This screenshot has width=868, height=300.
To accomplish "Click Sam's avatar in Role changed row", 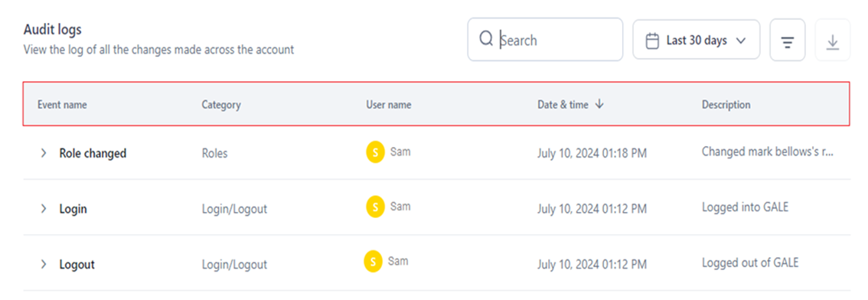I will [x=375, y=152].
